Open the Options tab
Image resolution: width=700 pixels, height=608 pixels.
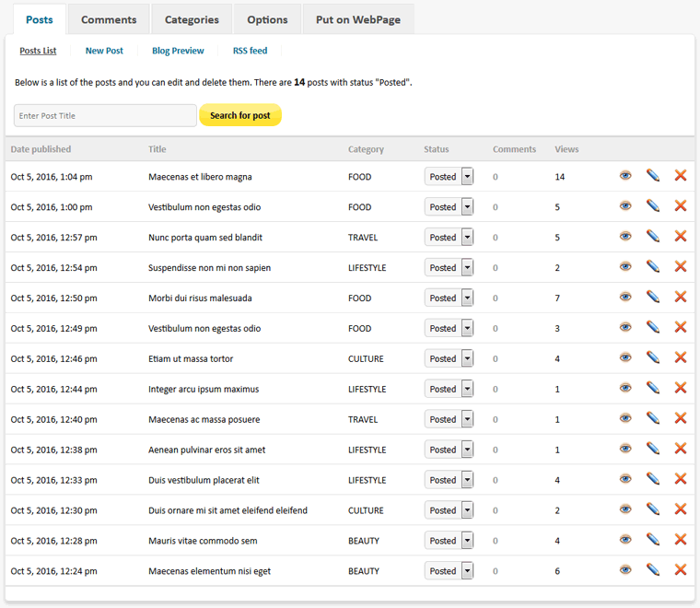pyautogui.click(x=267, y=19)
